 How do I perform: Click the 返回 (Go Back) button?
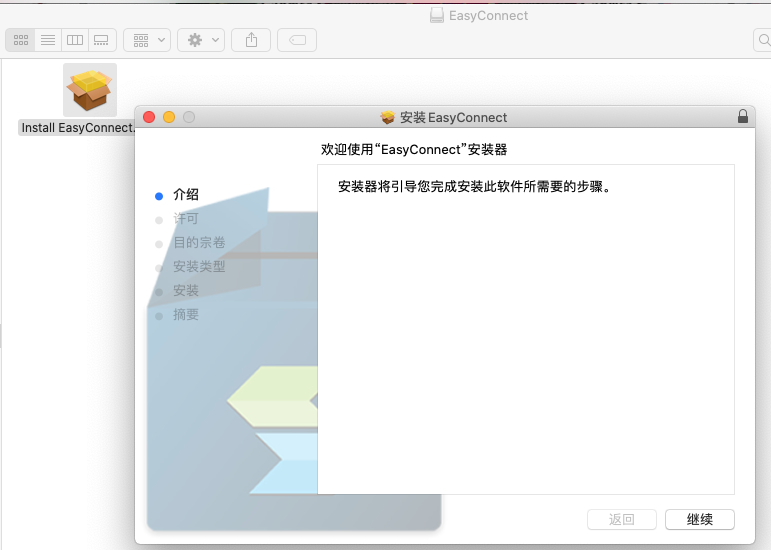(622, 519)
